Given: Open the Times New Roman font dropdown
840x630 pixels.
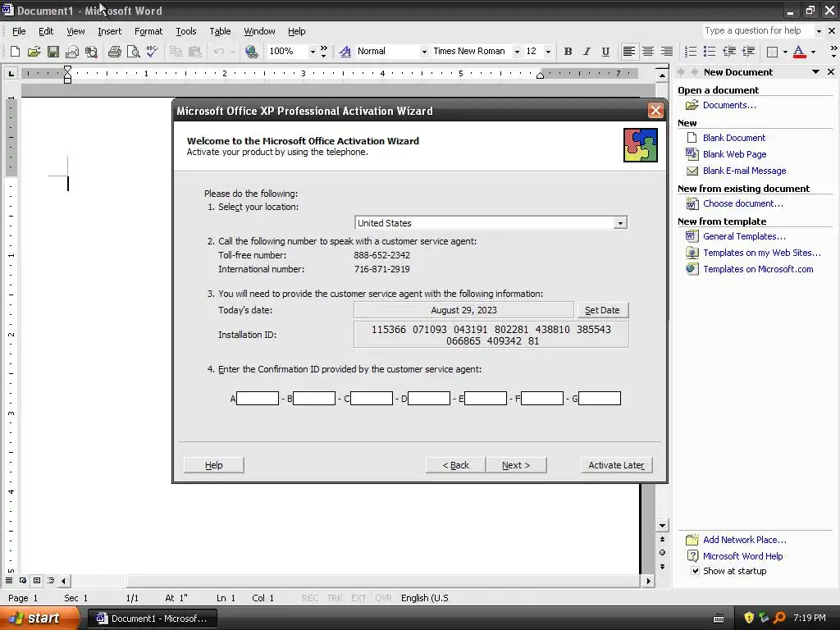Looking at the screenshot, I should 517,52.
